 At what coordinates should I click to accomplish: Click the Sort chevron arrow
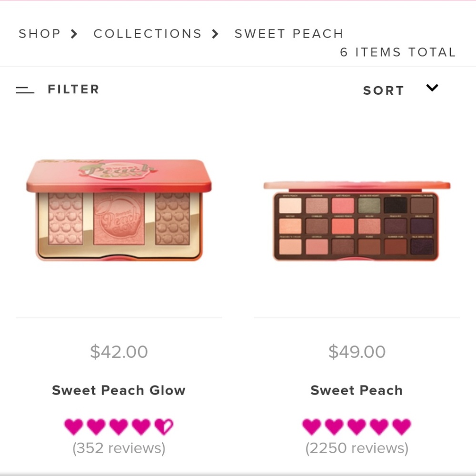click(432, 88)
